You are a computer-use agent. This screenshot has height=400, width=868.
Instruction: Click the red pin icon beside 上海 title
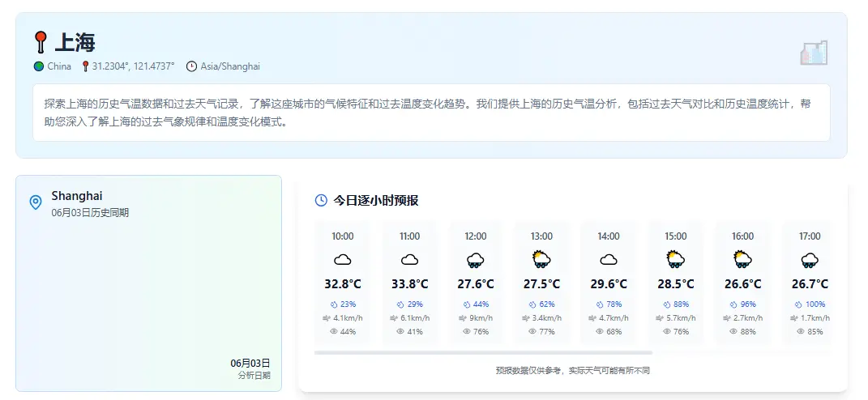click(41, 42)
